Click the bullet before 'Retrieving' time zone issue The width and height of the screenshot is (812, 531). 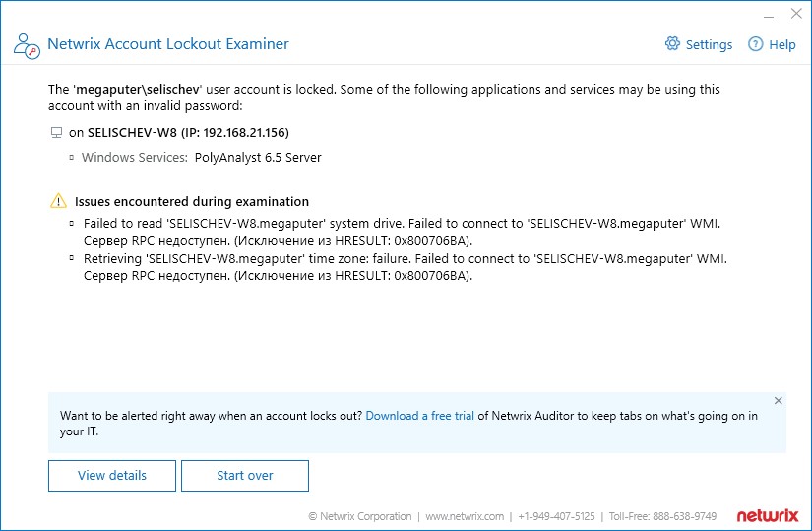point(72,258)
